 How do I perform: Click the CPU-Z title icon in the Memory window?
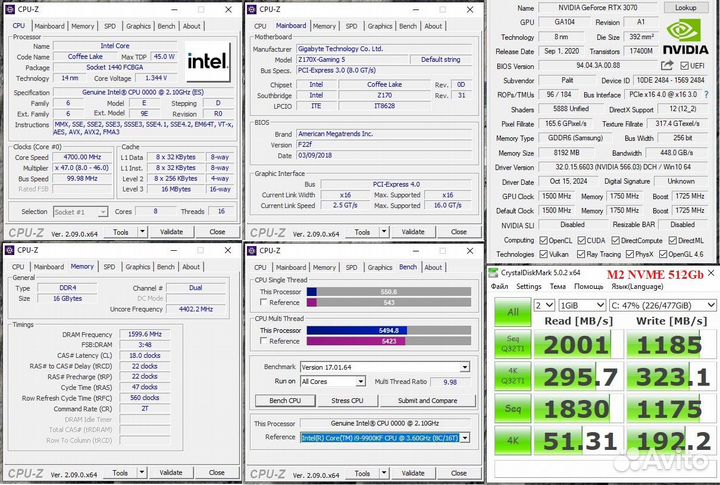coord(10,250)
